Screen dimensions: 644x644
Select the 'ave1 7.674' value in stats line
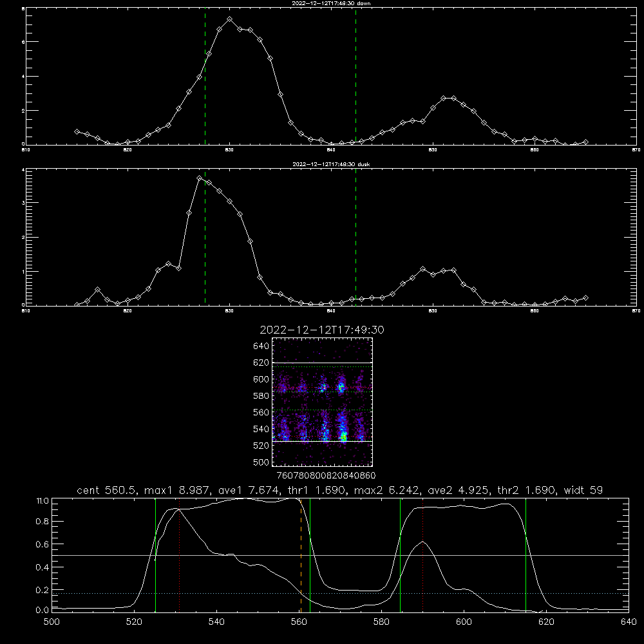coord(249,490)
